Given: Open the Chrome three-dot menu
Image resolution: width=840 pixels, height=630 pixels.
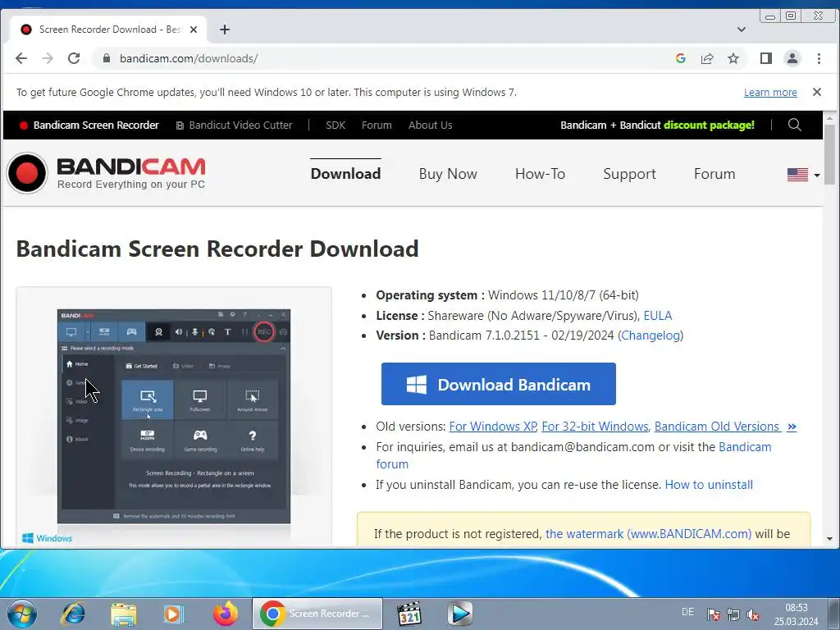Looking at the screenshot, I should coord(819,58).
